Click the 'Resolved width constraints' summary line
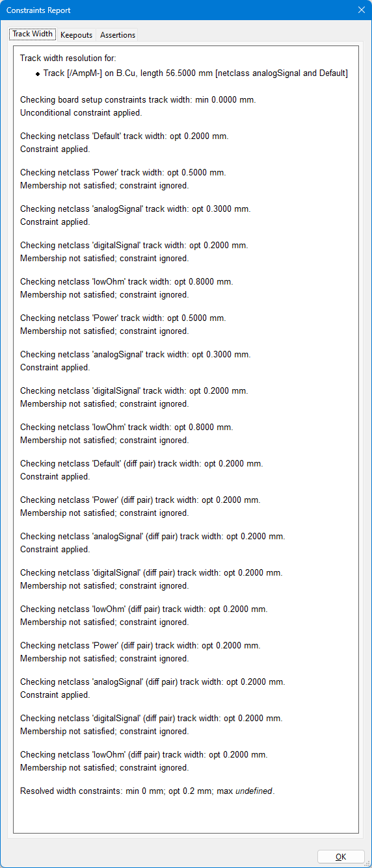Screen dimensions: 372x868 [x=148, y=791]
